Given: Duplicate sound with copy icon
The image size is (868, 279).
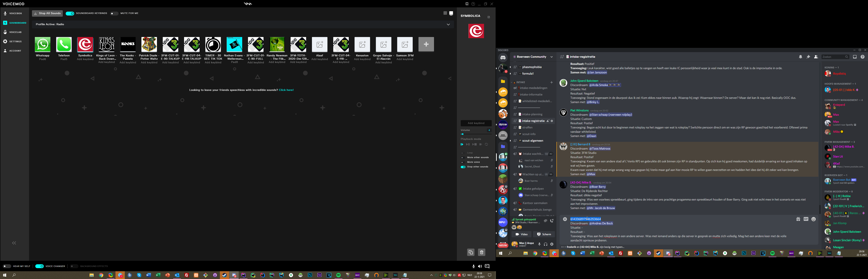Looking at the screenshot, I should click(x=471, y=252).
